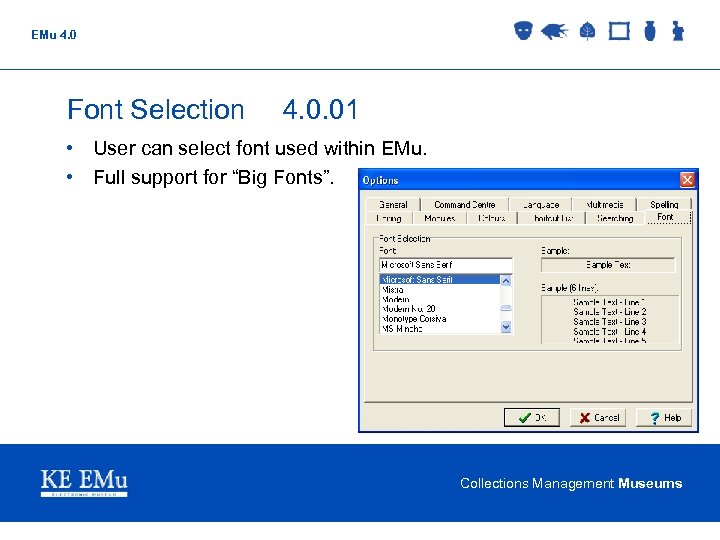Click the single-line Sample Text box

pos(608,265)
